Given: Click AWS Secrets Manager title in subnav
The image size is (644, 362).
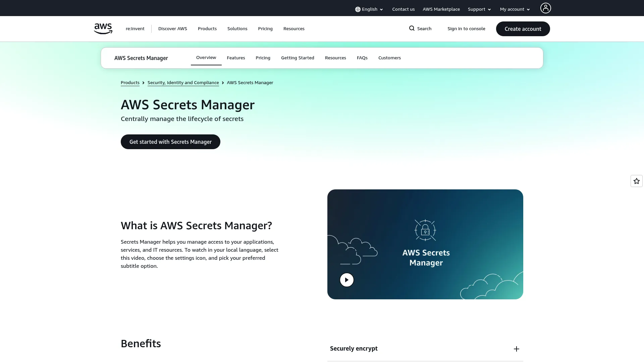Looking at the screenshot, I should (141, 58).
